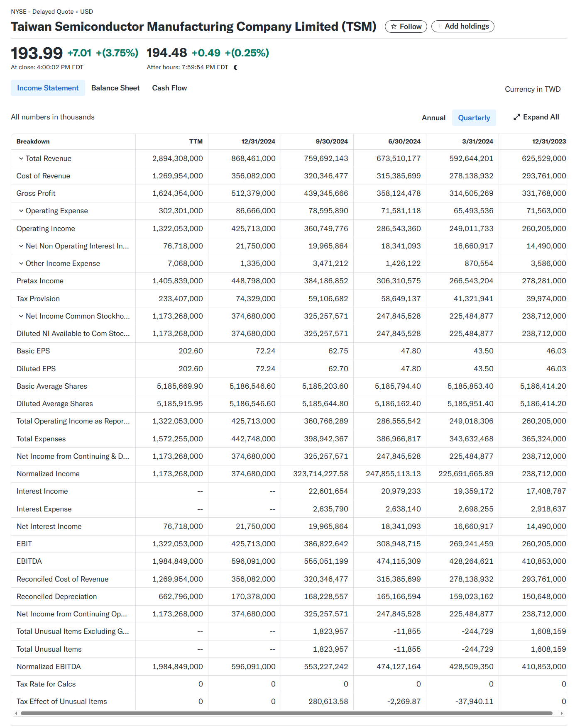Click Expand All rows
This screenshot has width=575, height=728.
536,117
